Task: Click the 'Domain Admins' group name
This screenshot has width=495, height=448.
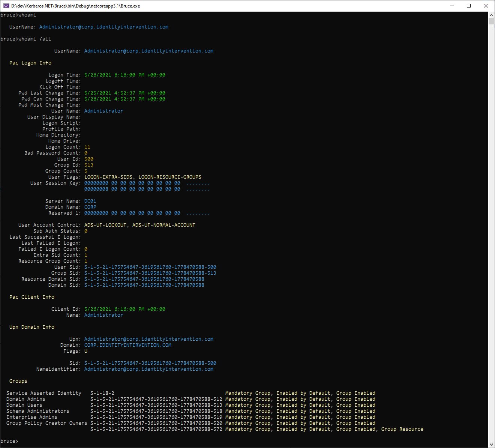Action: pyautogui.click(x=26, y=399)
